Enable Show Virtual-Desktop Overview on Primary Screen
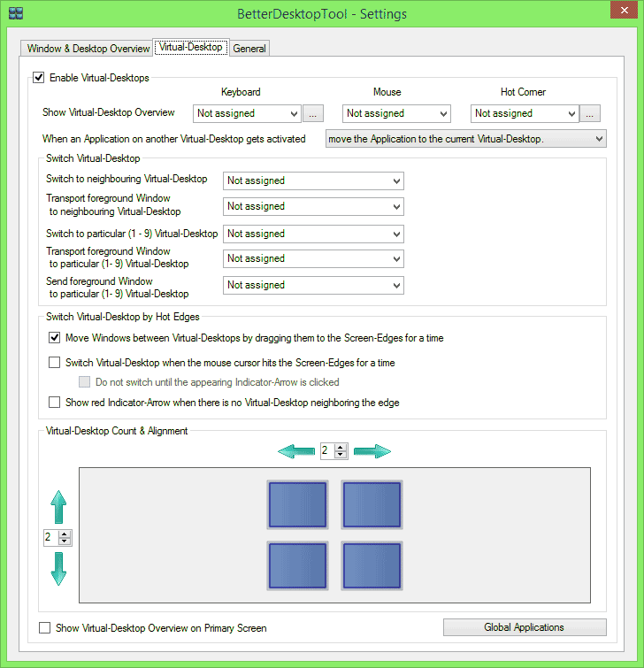 coord(45,628)
